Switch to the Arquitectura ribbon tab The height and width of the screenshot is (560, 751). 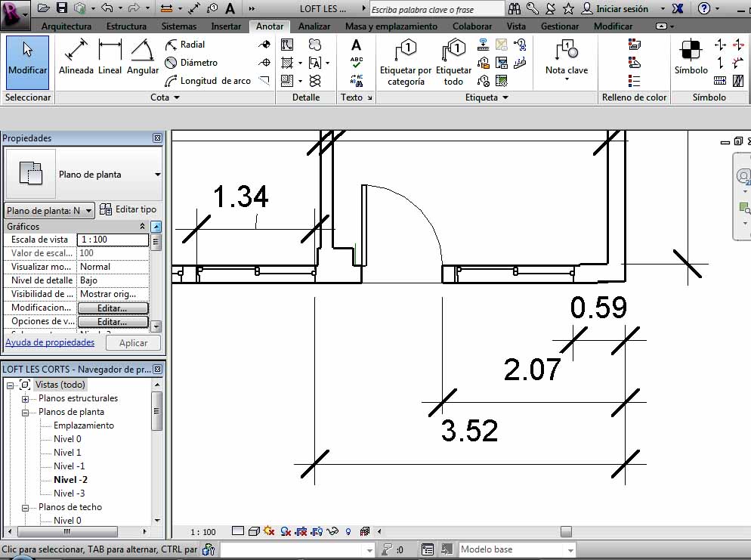(66, 26)
